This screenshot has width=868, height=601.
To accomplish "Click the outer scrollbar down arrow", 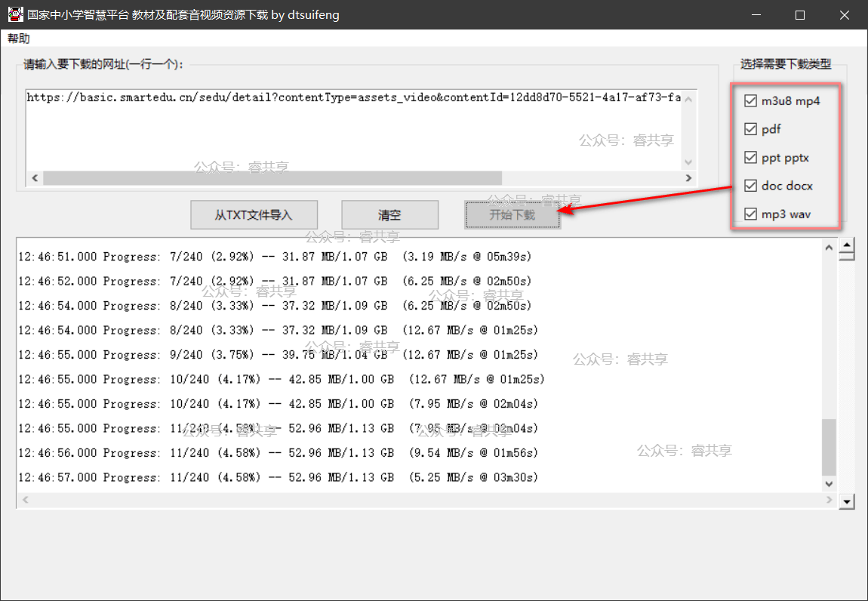I will 847,502.
